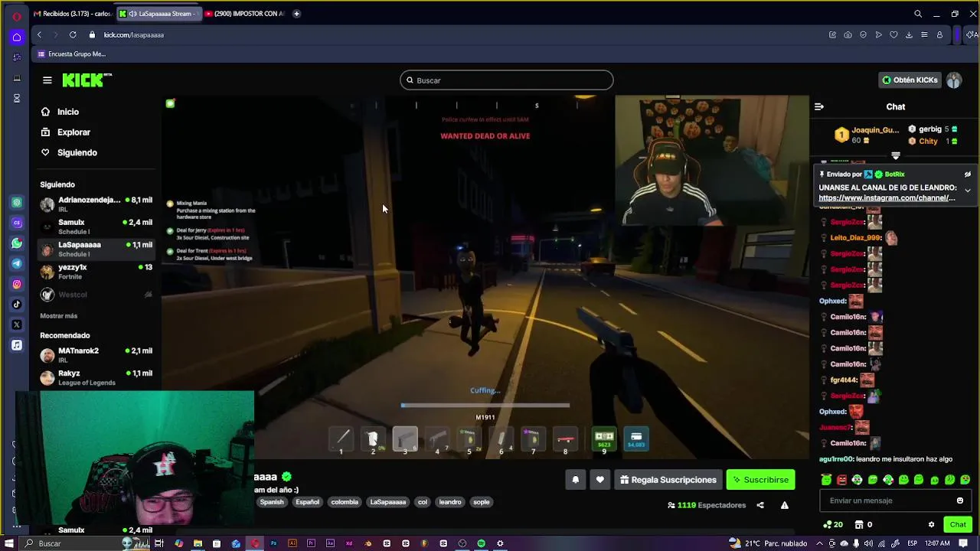Open Adrianozendeja channel in Siguiendo list
Image resolution: width=980 pixels, height=551 pixels.
(96, 204)
